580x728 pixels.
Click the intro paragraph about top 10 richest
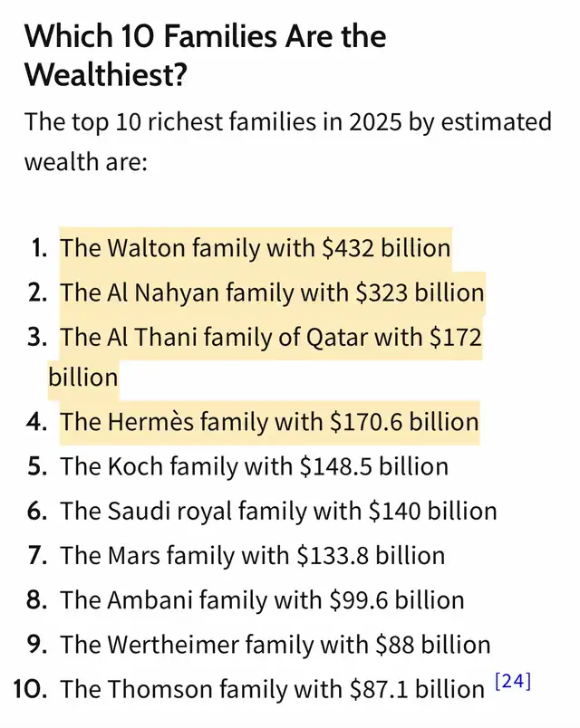[288, 141]
